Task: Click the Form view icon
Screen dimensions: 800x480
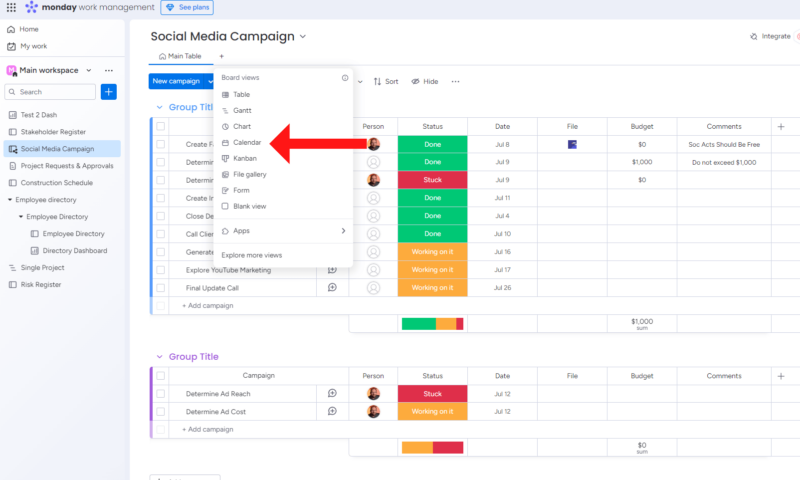Action: (x=225, y=190)
